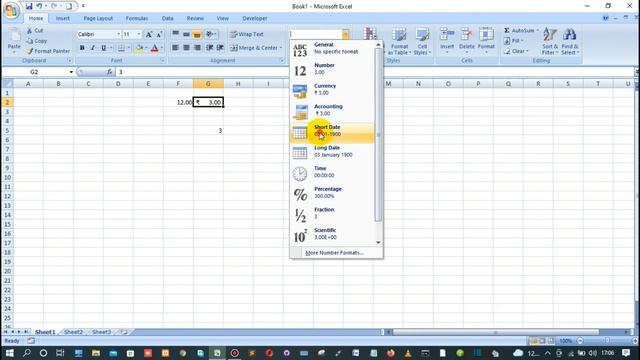Copy the selected cell
Image resolution: width=640 pixels, height=360 pixels.
(x=37, y=41)
